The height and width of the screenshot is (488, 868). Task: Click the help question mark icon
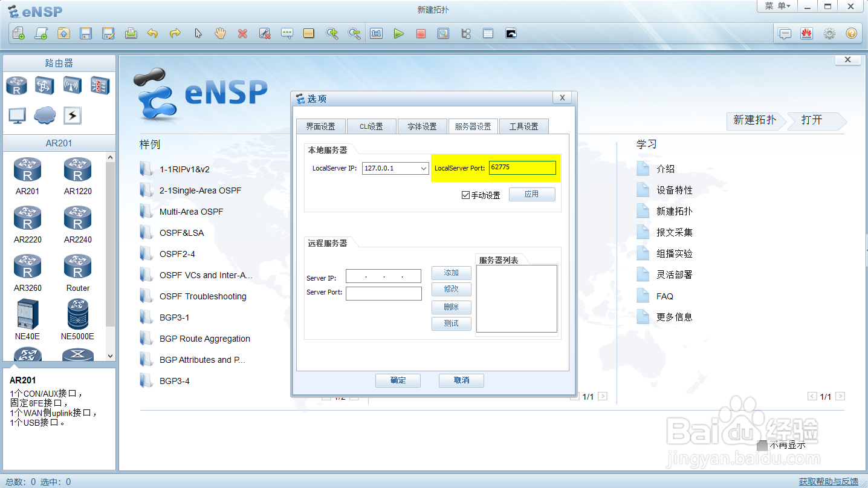pos(851,33)
